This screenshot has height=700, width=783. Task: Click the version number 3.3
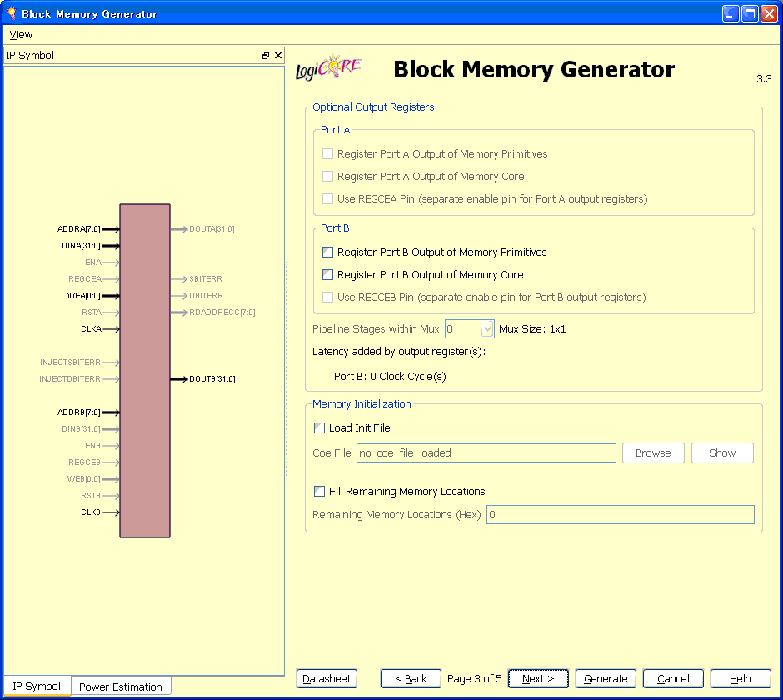pos(764,79)
